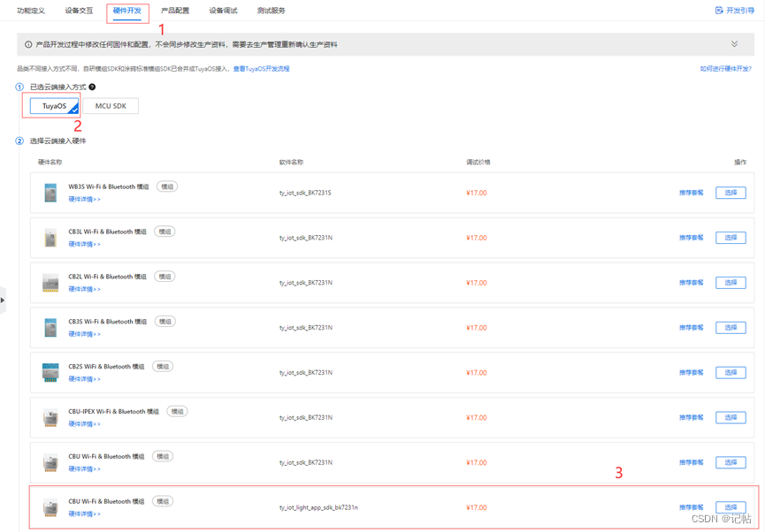The image size is (765, 532).
Task: Open 硬件详情 for CB2S module
Action: 84,379
